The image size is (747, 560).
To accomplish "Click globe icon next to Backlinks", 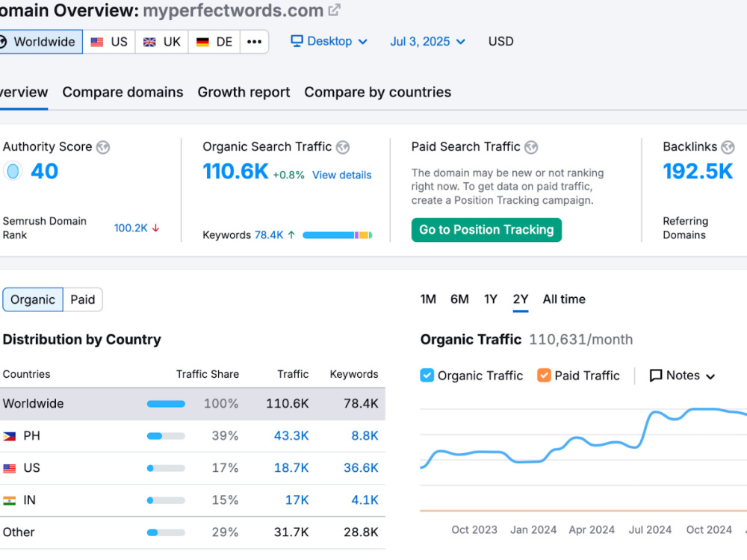I will (x=728, y=147).
